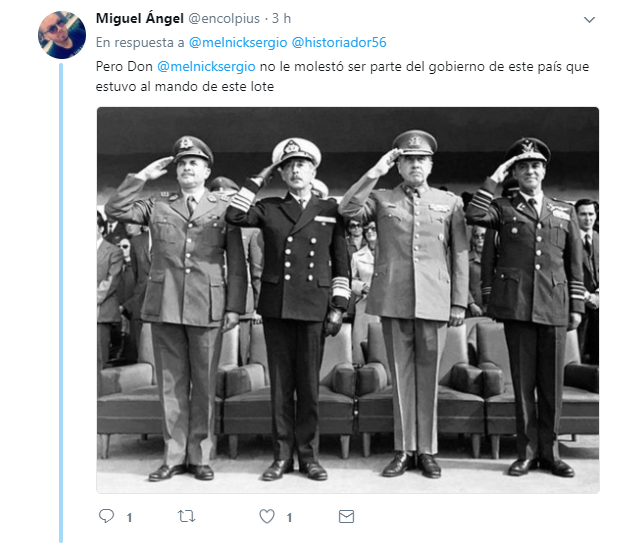This screenshot has width=637, height=546.
Task: Retweet this post via retweet icon
Action: [x=186, y=516]
